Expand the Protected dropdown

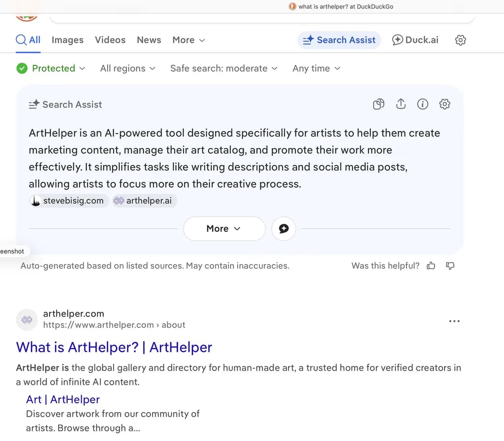(x=51, y=68)
